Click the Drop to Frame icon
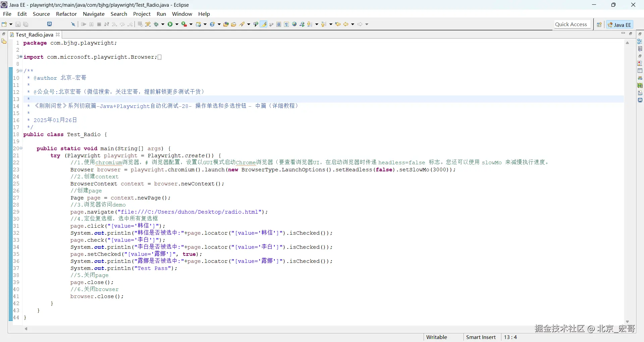The width and height of the screenshot is (644, 342). tap(140, 24)
